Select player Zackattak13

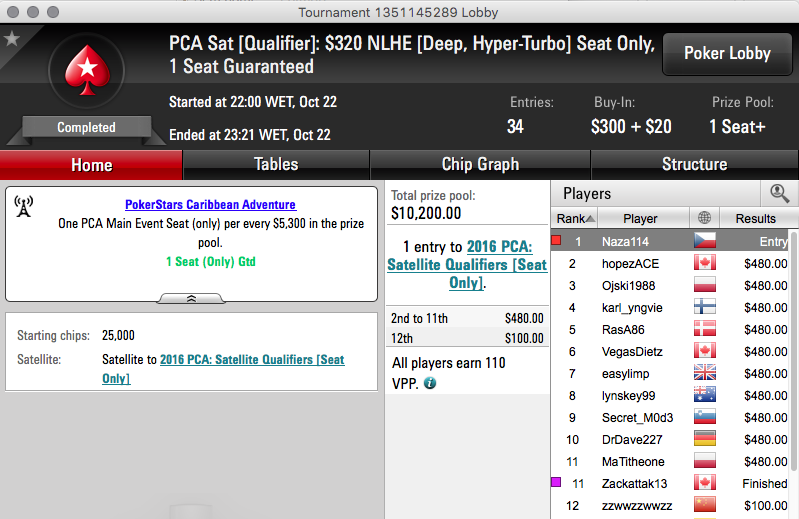coord(634,483)
